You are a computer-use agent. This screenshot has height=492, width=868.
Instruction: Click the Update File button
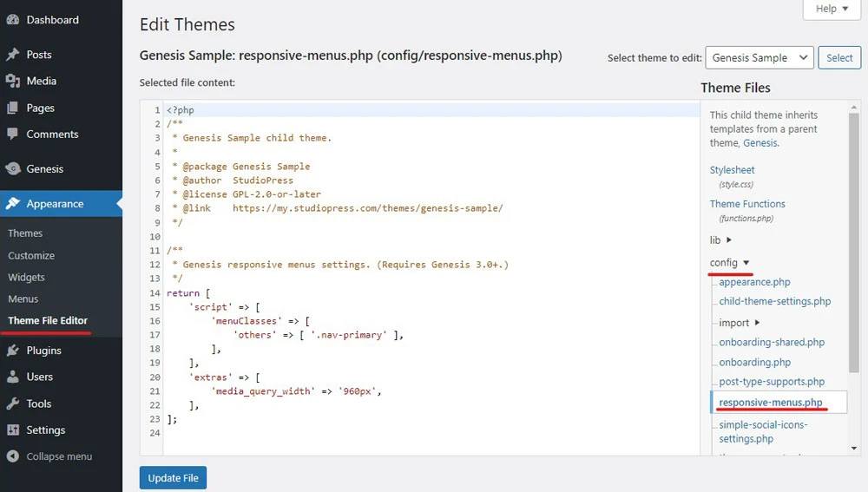(173, 477)
